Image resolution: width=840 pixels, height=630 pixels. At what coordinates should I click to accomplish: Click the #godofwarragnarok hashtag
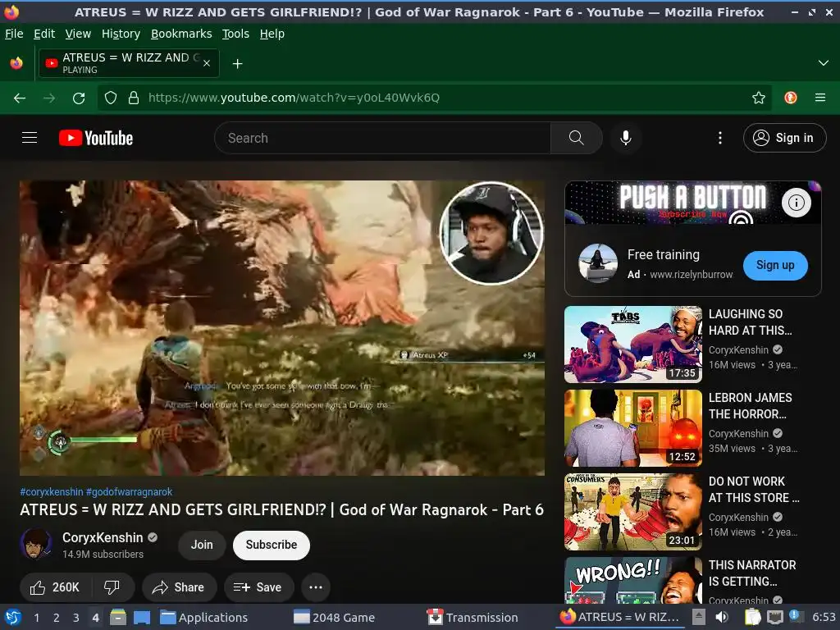[x=129, y=492]
